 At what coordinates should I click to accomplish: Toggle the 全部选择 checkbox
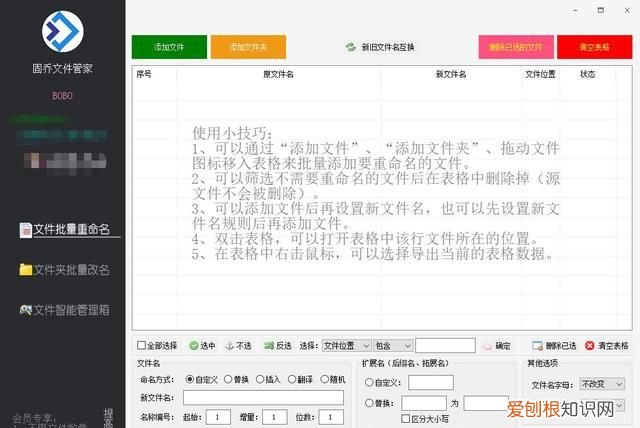point(141,345)
